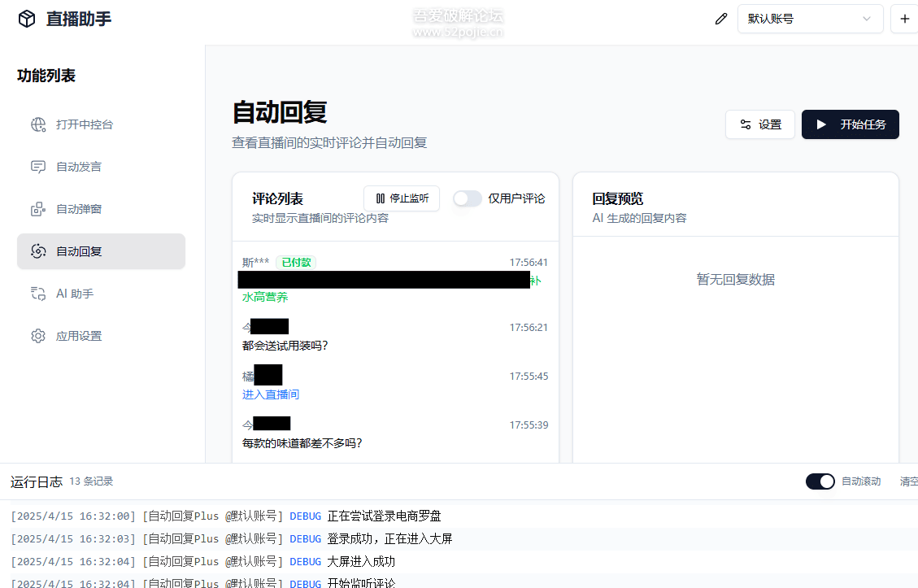
Task: Click the 自动回复 sidebar icon
Action: pos(37,251)
